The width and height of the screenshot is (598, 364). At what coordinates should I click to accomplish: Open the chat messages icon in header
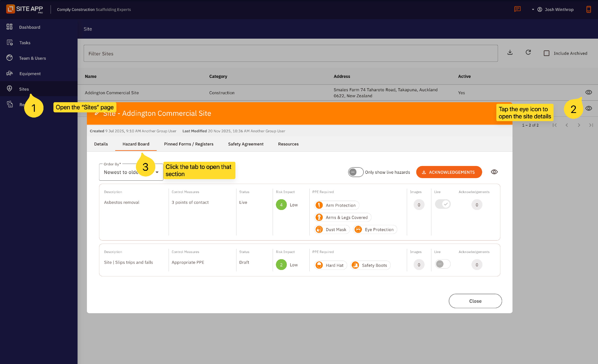(x=517, y=9)
